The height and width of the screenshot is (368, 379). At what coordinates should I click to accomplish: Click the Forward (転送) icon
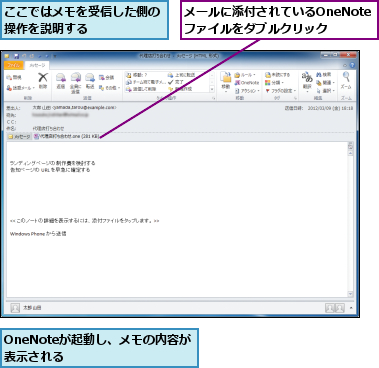coord(90,78)
